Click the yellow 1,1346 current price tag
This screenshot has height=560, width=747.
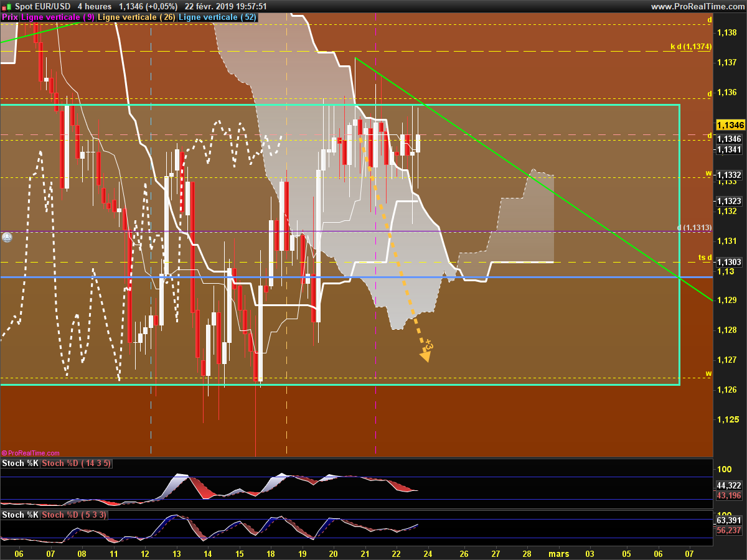click(x=731, y=125)
